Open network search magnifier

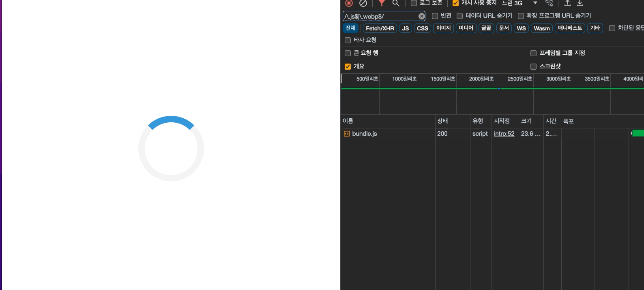click(396, 3)
